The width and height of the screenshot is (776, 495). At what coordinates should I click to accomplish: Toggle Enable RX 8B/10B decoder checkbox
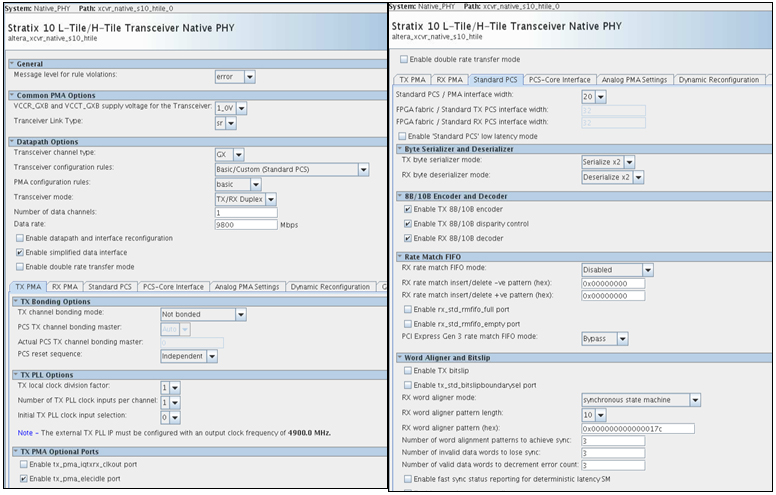(x=408, y=238)
